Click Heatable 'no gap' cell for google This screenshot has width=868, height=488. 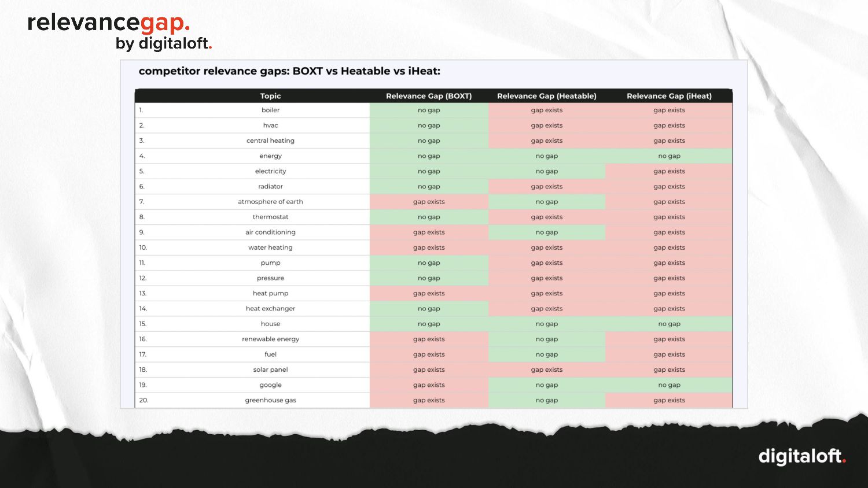[x=547, y=385]
